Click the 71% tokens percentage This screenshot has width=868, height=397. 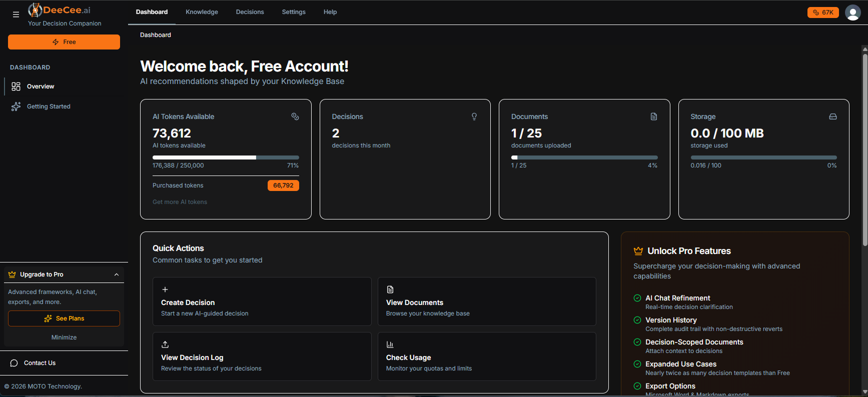(293, 165)
